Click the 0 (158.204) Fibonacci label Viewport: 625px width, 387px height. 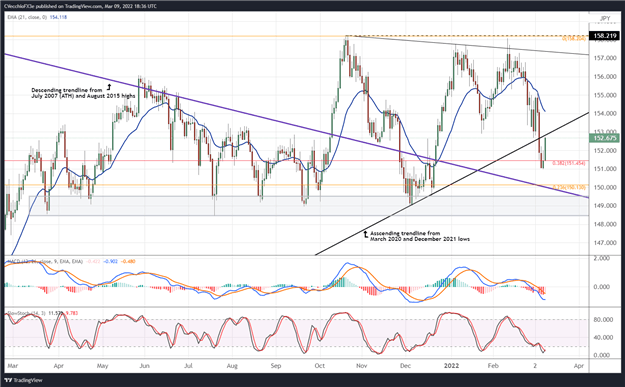click(x=574, y=39)
